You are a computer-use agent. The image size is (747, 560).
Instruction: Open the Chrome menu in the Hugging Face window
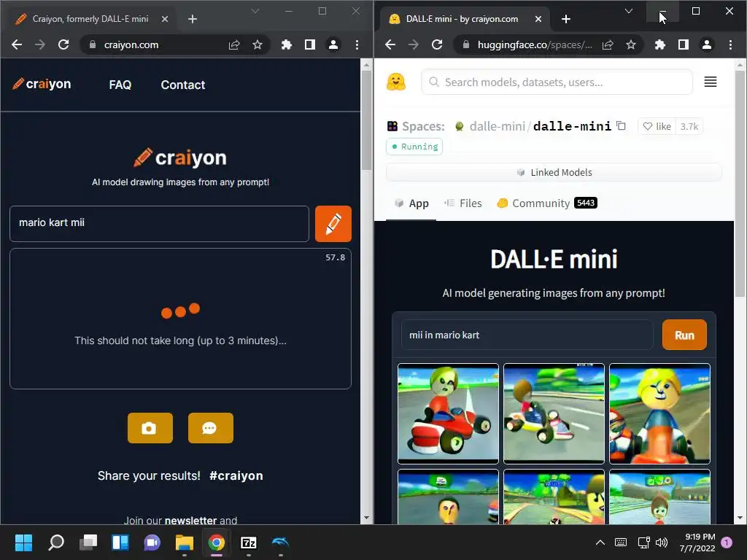point(730,44)
